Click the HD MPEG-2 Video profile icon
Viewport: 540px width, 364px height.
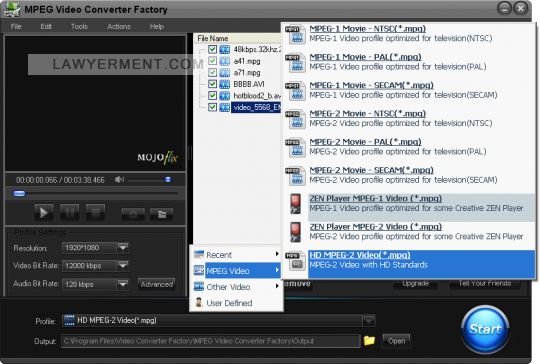click(x=295, y=261)
